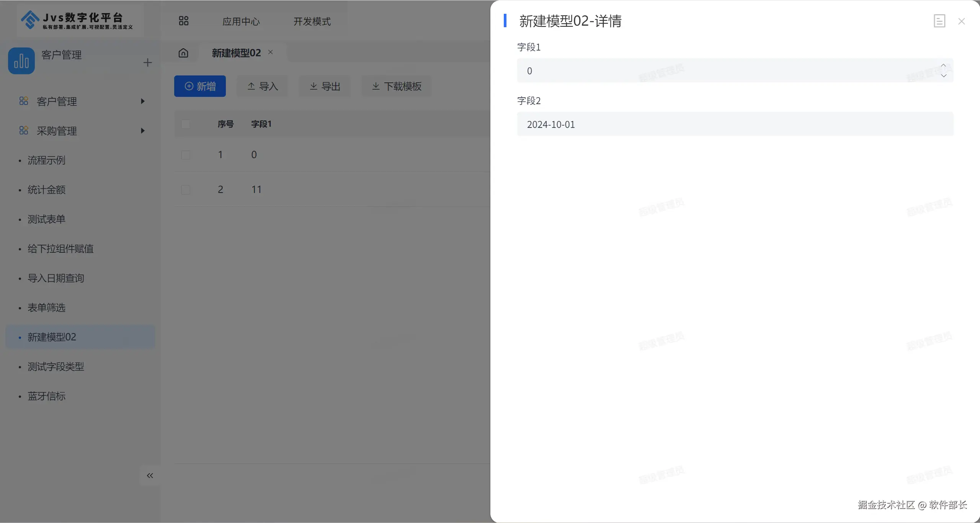Click the app grid icon in top bar
The height and width of the screenshot is (523, 980).
coord(184,21)
